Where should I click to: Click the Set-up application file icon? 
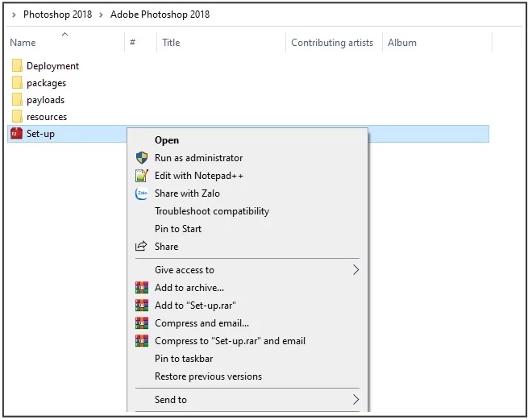coord(17,134)
